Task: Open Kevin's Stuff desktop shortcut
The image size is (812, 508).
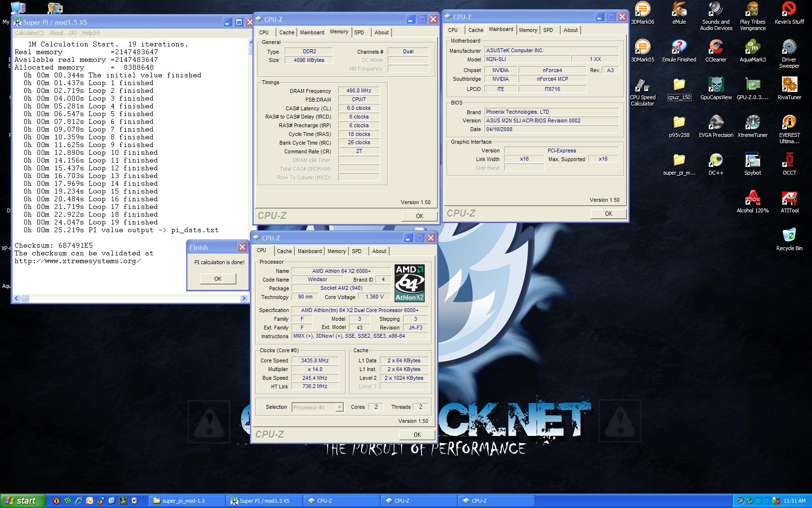Action: pyautogui.click(x=789, y=13)
